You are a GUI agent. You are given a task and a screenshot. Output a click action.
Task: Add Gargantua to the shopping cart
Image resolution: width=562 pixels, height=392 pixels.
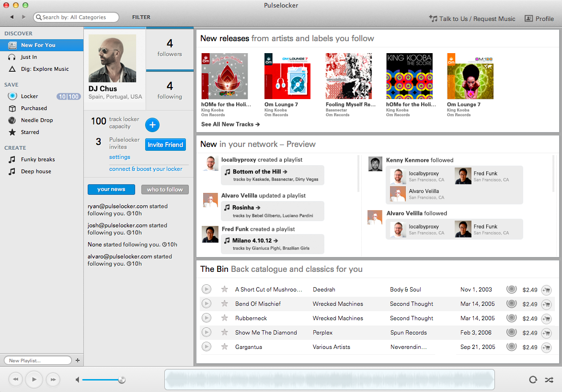click(x=546, y=347)
